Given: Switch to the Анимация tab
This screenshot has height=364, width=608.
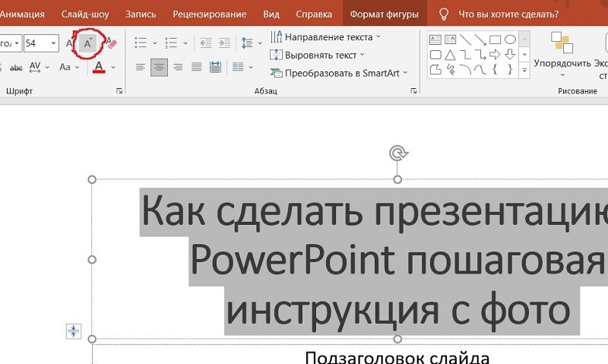Looking at the screenshot, I should pyautogui.click(x=22, y=14).
